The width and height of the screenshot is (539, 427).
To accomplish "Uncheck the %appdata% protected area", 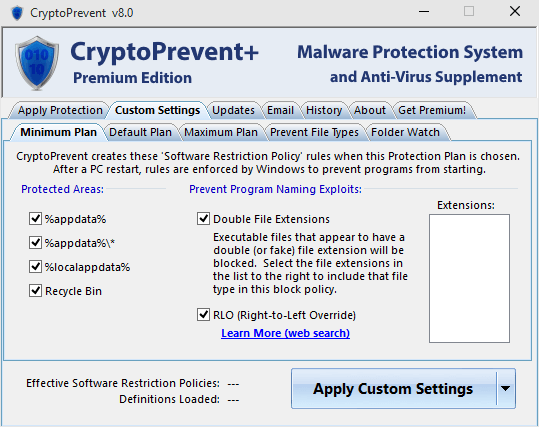I will click(x=35, y=219).
